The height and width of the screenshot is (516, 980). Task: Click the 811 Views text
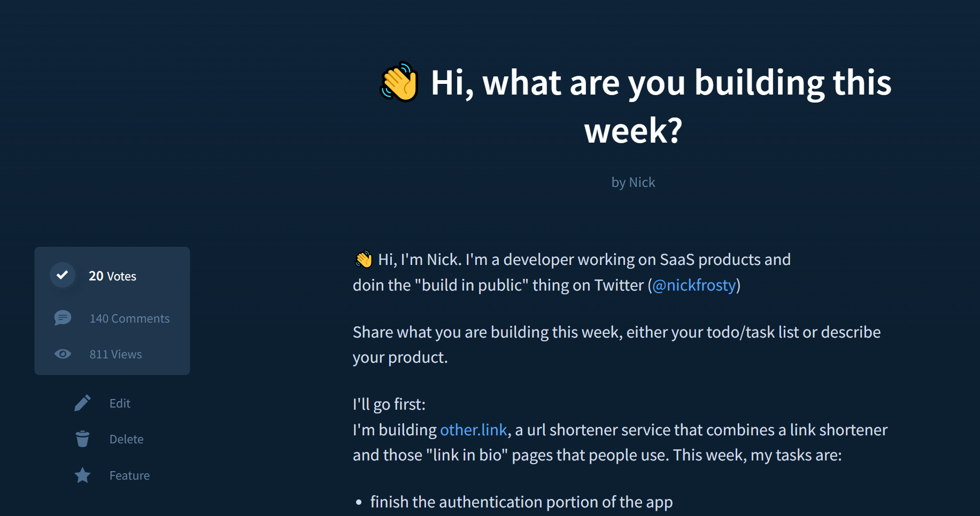pyautogui.click(x=115, y=354)
